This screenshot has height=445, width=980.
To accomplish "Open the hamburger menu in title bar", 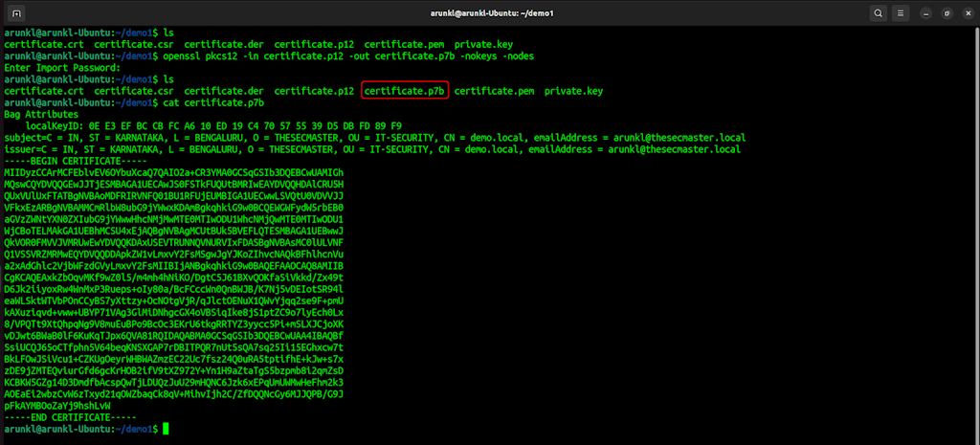I will tap(901, 12).
